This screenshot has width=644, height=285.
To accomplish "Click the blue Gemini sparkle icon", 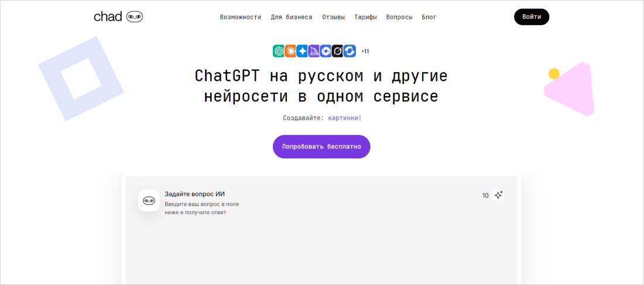I will click(x=302, y=51).
